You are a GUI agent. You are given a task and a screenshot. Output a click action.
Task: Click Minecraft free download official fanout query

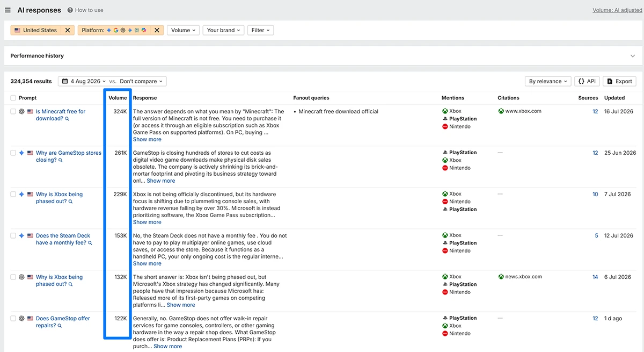click(x=338, y=111)
